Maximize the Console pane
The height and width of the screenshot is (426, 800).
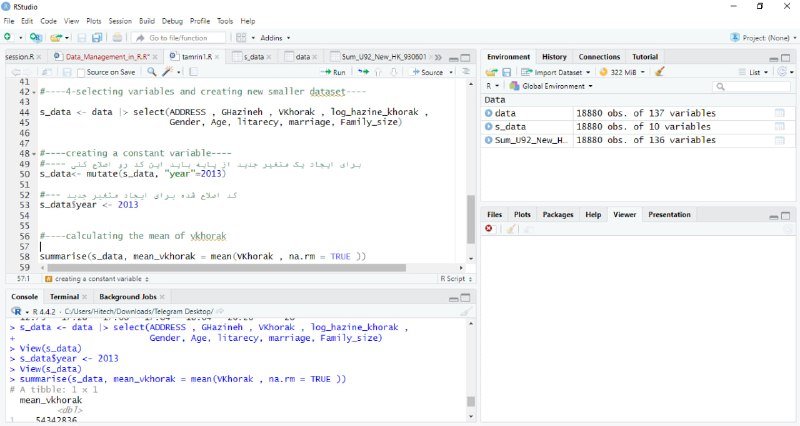[465, 297]
